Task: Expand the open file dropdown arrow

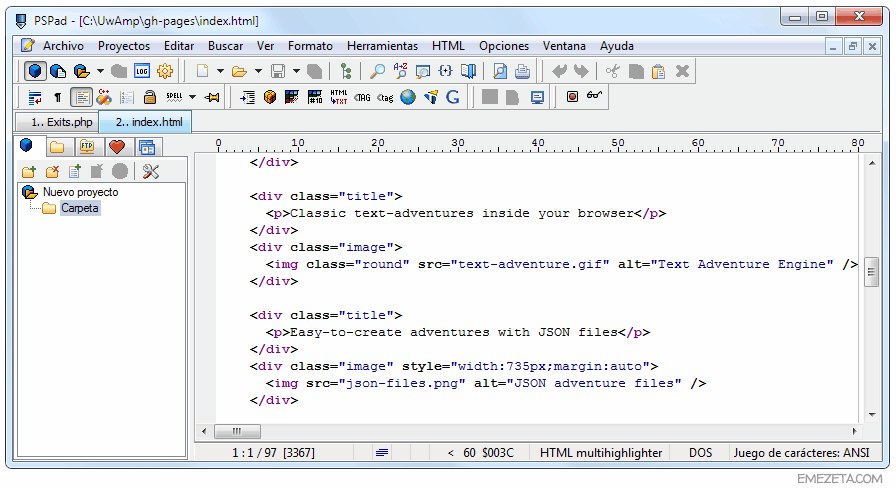Action: (x=258, y=71)
